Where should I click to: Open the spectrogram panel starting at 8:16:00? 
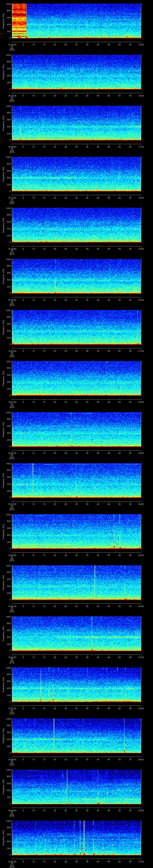[x=76, y=123]
